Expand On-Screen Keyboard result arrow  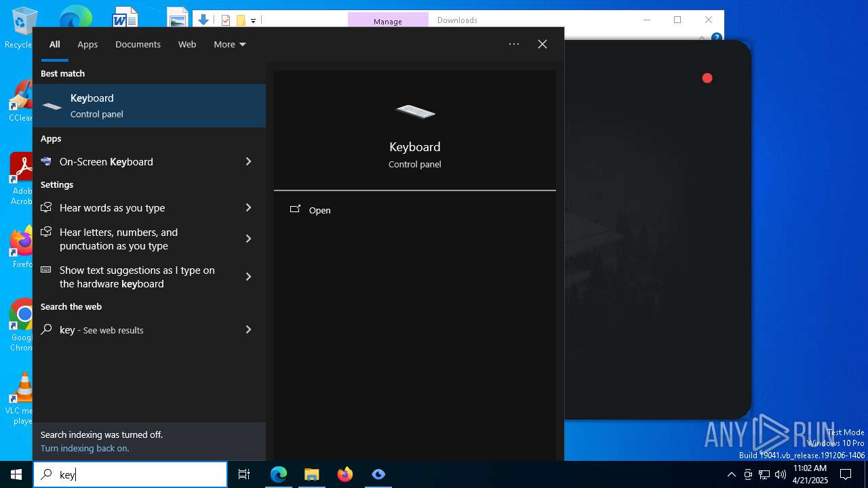pos(248,161)
